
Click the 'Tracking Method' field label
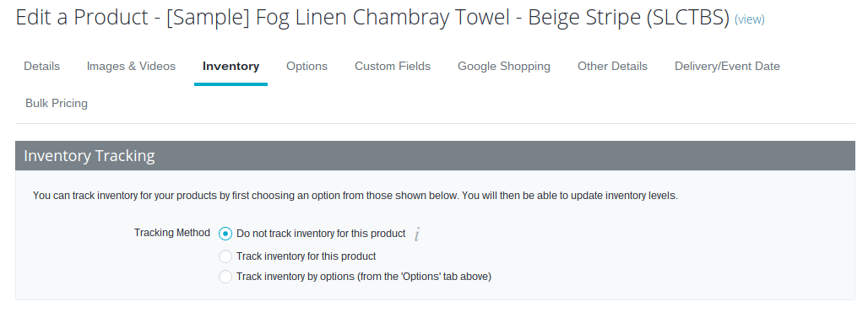pyautogui.click(x=172, y=233)
